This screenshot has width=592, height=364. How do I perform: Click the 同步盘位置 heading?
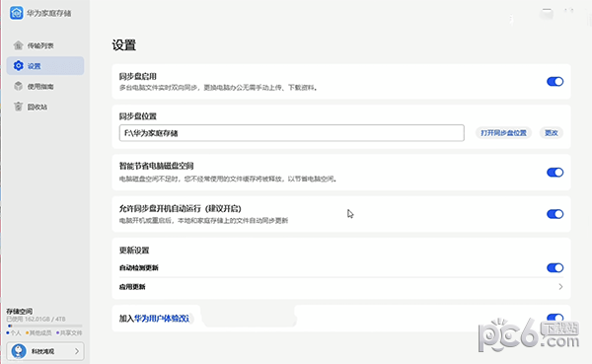pyautogui.click(x=138, y=116)
